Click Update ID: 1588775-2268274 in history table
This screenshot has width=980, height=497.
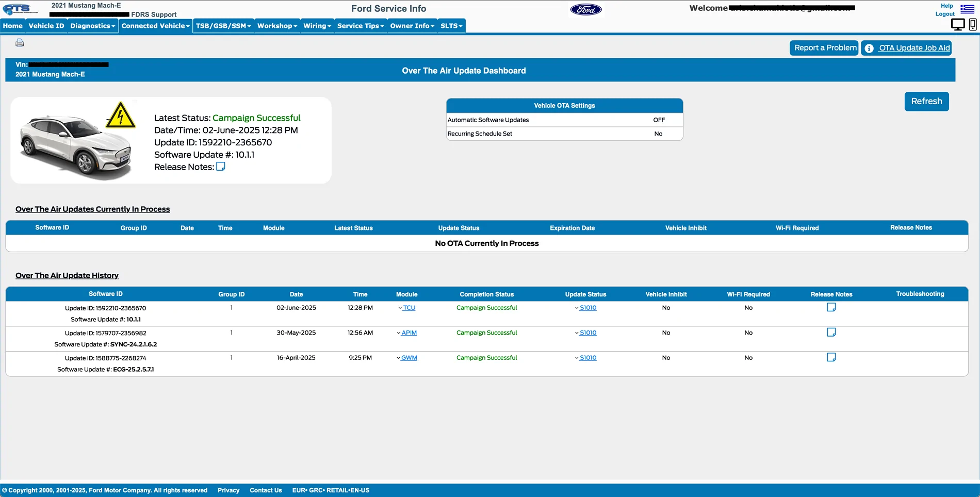[x=105, y=358]
